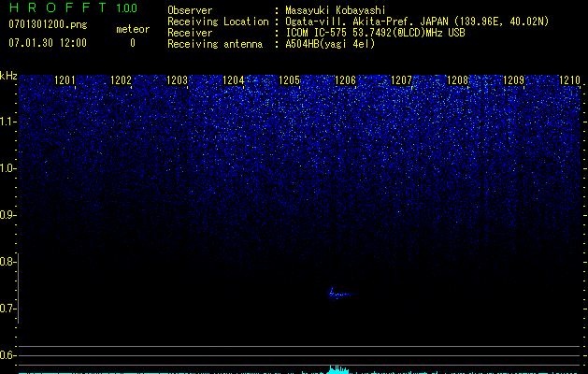Click the 1.1 kHz frequency label
This screenshot has height=374, width=588.
point(7,122)
